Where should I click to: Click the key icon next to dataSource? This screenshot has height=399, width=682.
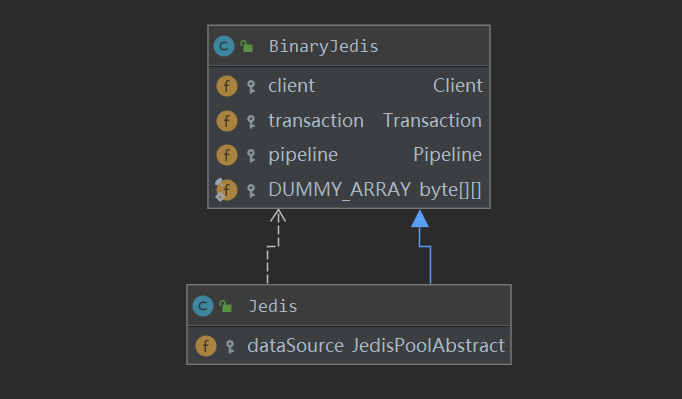230,347
